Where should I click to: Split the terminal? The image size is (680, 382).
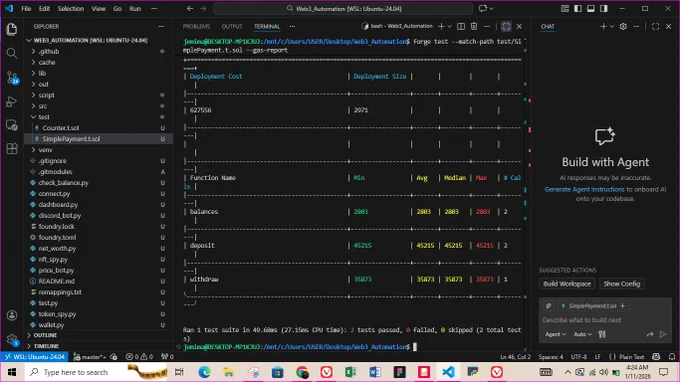point(461,26)
